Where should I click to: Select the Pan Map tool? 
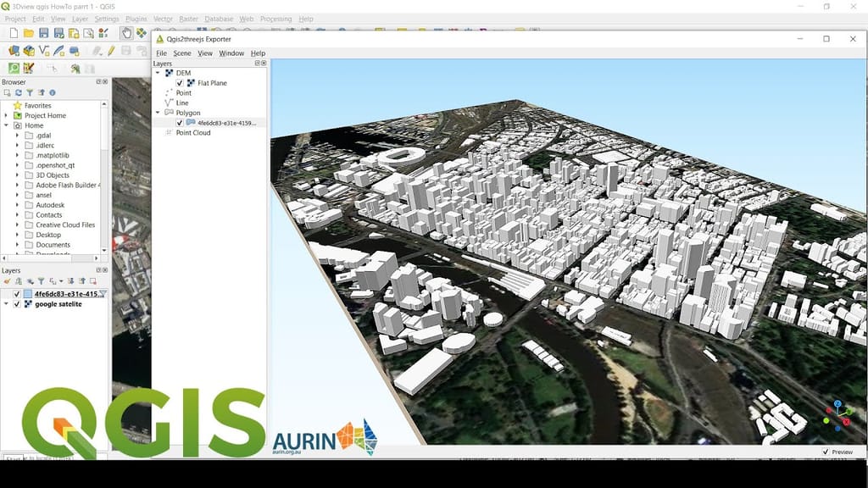point(127,33)
